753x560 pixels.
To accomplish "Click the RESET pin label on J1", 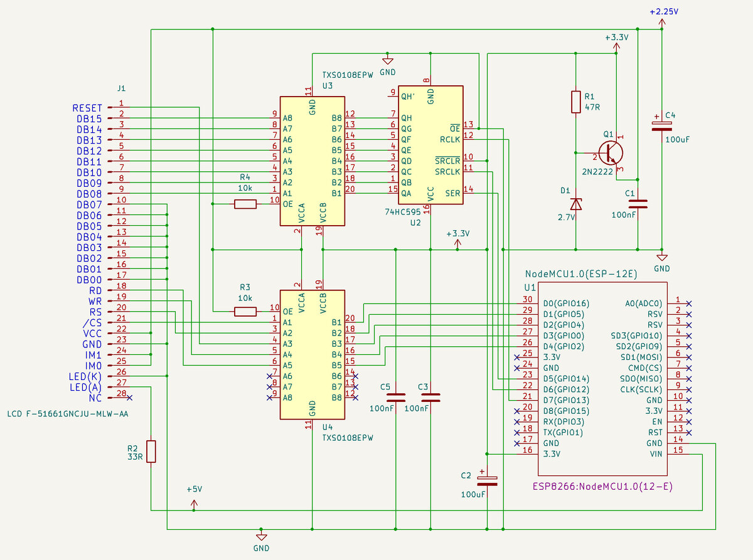I will [x=87, y=108].
